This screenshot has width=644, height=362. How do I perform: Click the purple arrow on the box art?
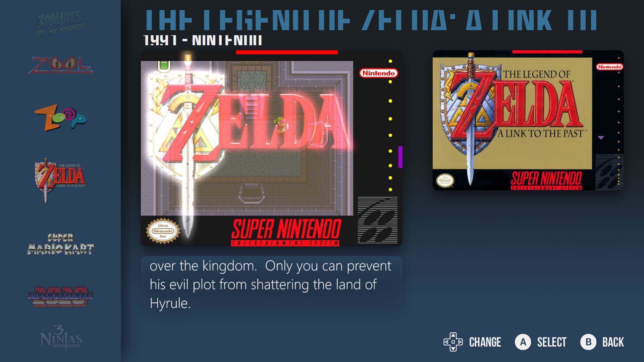tap(601, 137)
